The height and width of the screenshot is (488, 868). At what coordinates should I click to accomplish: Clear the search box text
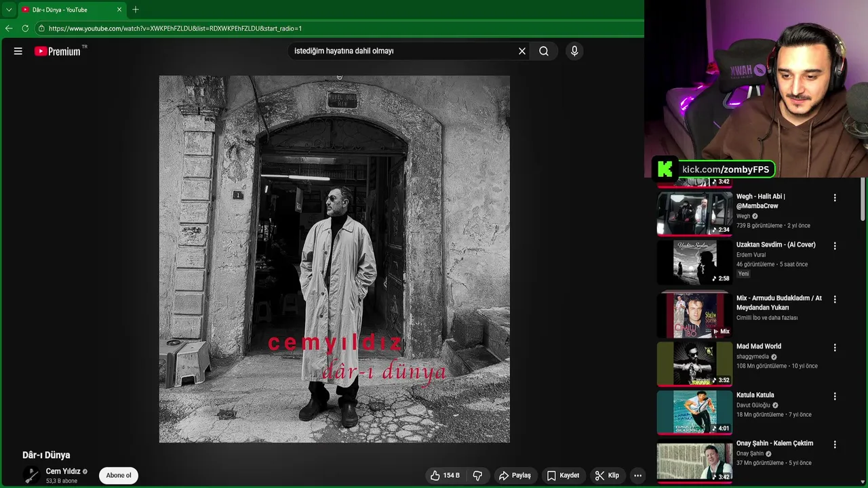tap(522, 51)
